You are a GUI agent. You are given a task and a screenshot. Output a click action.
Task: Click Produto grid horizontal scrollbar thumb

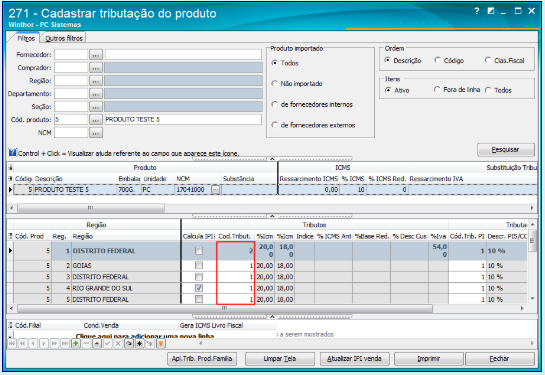point(91,208)
